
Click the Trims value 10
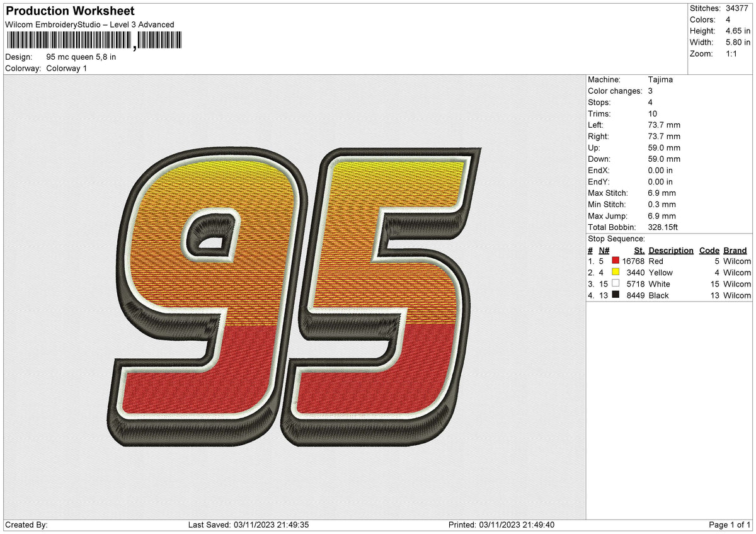[x=653, y=113]
